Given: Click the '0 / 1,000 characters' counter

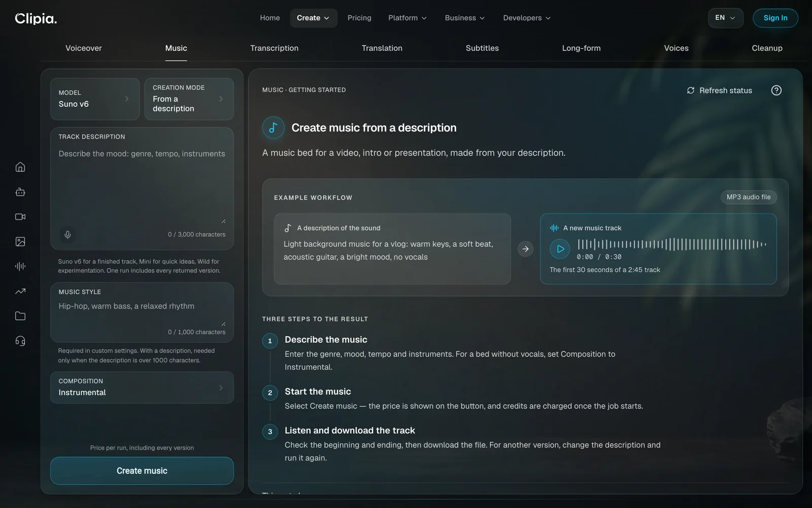Looking at the screenshot, I should pos(197,332).
